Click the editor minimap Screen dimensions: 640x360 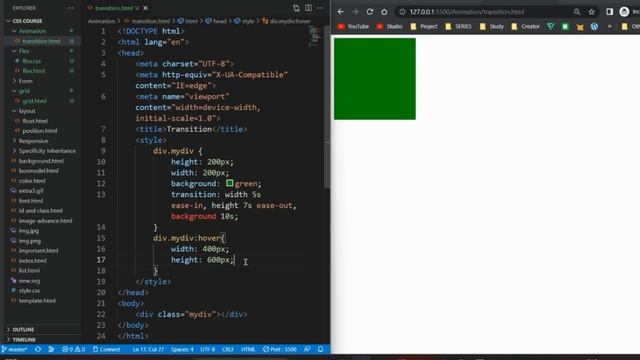click(x=315, y=37)
